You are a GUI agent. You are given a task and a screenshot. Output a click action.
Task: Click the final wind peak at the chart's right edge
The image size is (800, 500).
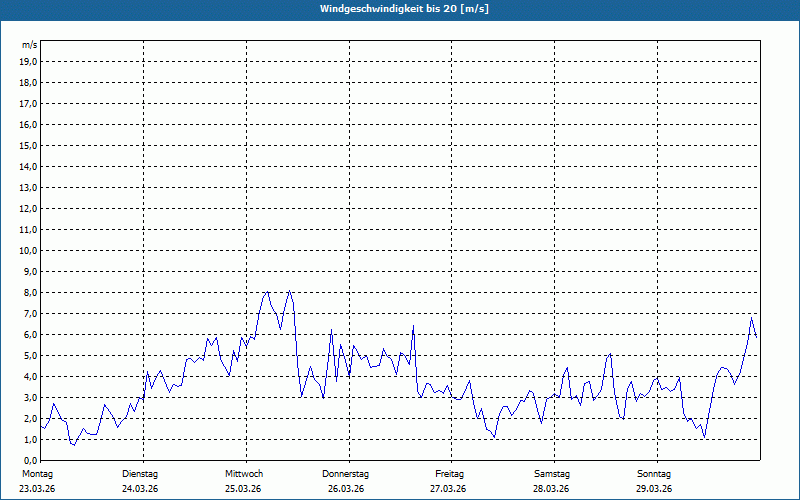(x=751, y=318)
